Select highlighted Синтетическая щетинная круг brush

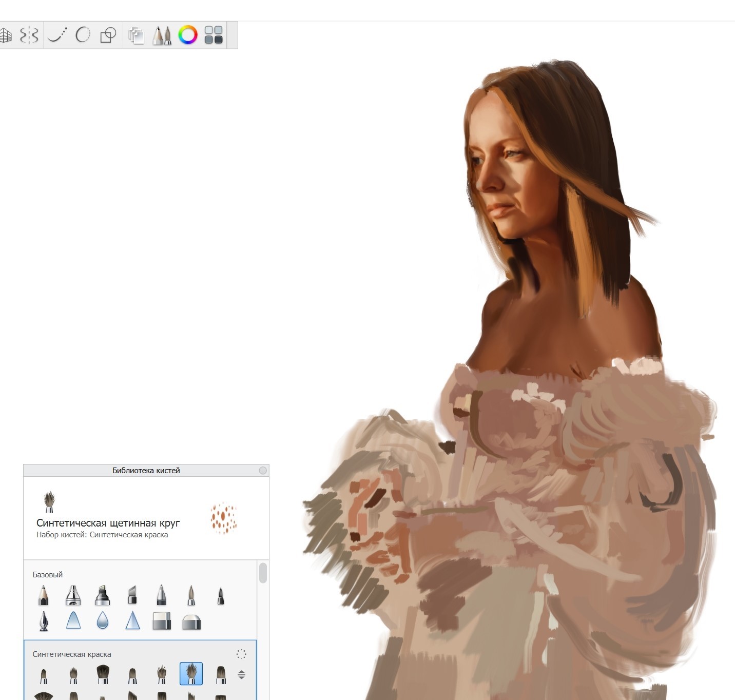(x=191, y=674)
